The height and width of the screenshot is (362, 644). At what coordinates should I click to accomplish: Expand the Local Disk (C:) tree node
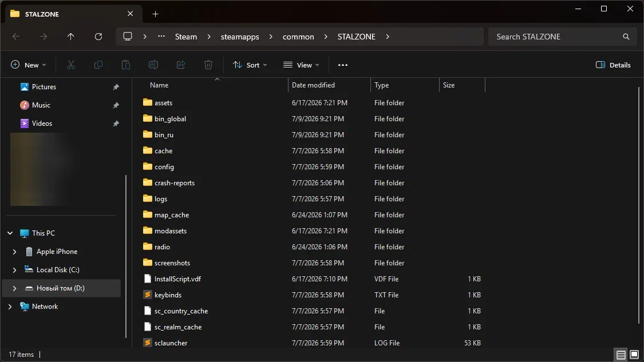tap(14, 270)
